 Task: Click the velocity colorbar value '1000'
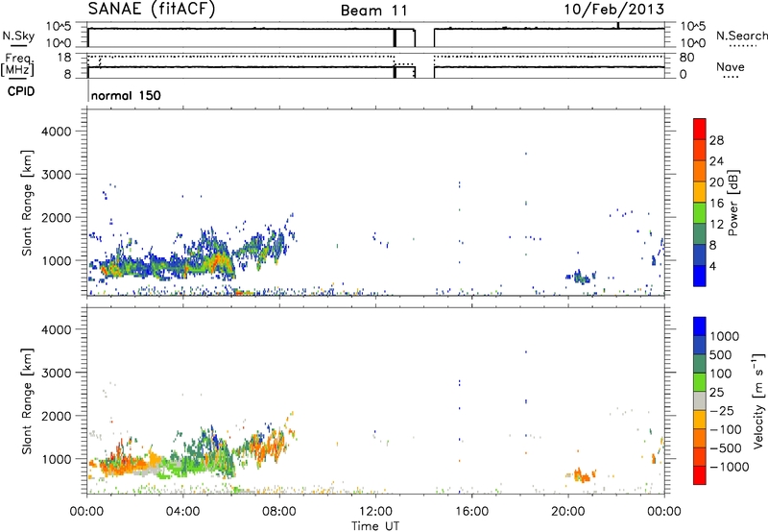click(x=724, y=336)
